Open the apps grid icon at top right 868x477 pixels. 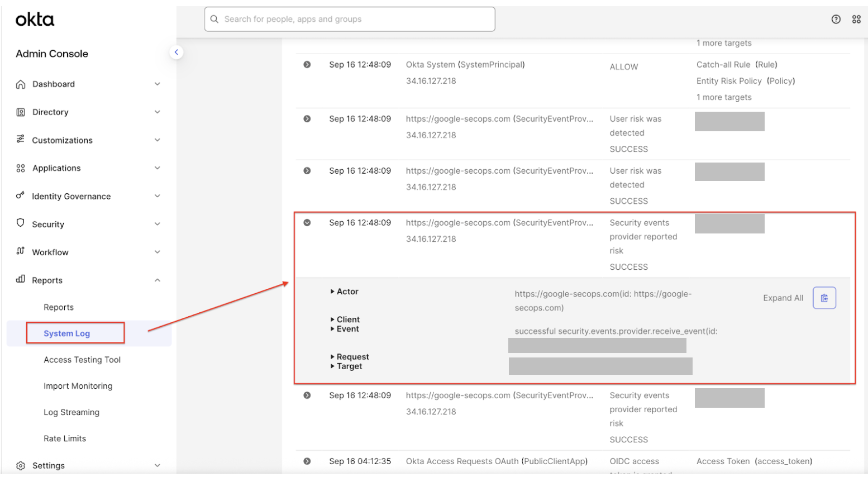coord(857,18)
